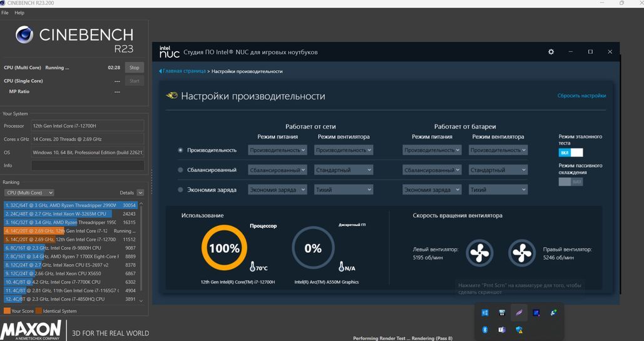The image size is (644, 341).
Task: Click the CPU temperature thermometer icon
Action: [253, 267]
